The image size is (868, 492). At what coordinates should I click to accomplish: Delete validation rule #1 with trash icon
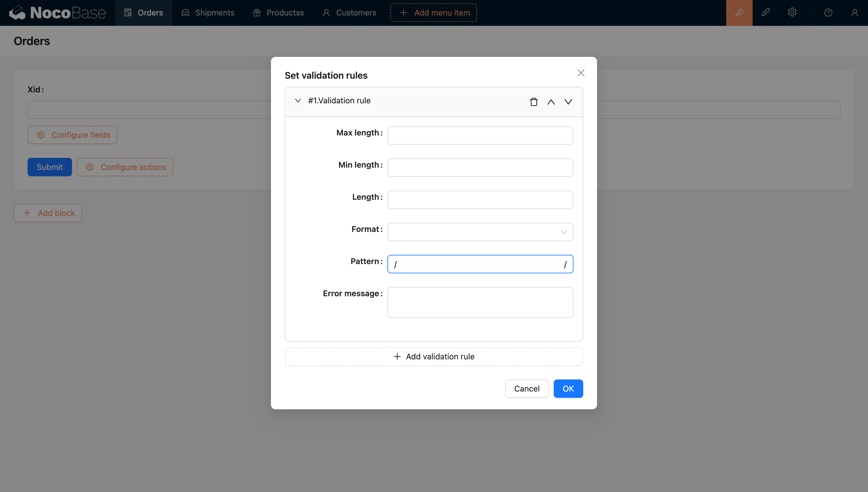[x=534, y=102]
